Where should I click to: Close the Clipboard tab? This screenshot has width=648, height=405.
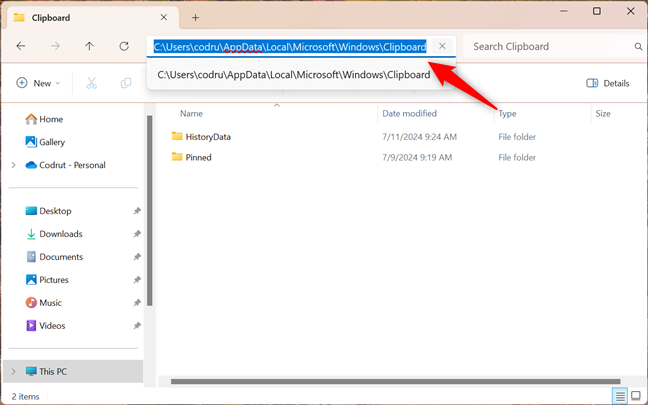click(164, 17)
